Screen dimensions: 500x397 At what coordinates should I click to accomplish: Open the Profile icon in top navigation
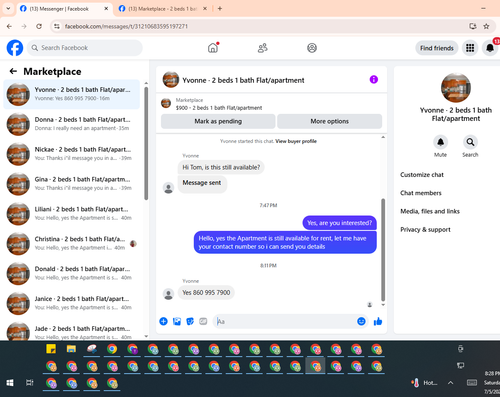(x=312, y=48)
